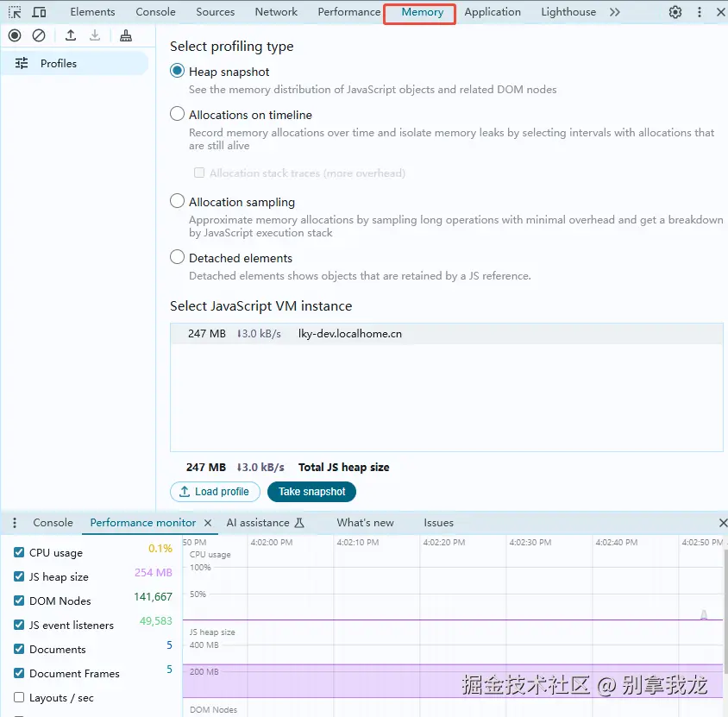Open the AI assistance drawer tab

point(265,523)
